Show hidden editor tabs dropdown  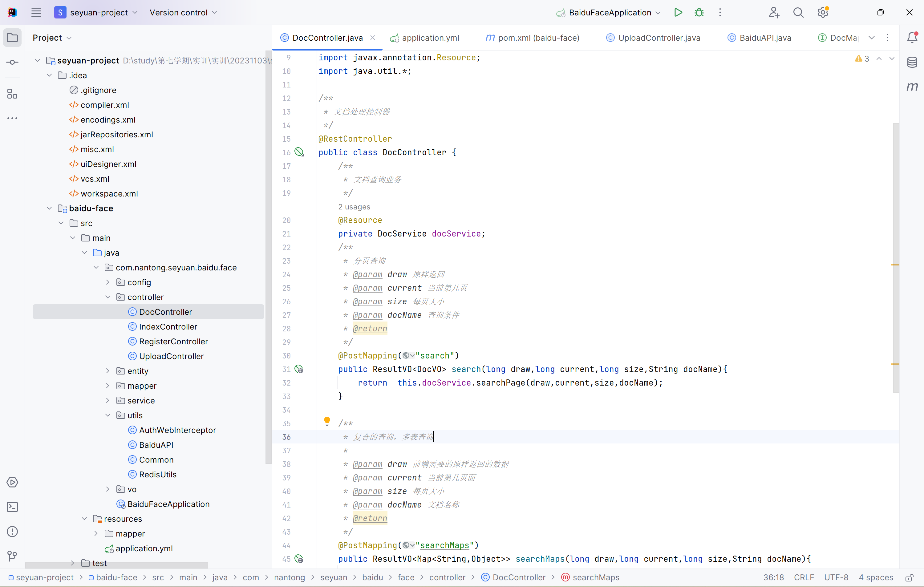[871, 38]
